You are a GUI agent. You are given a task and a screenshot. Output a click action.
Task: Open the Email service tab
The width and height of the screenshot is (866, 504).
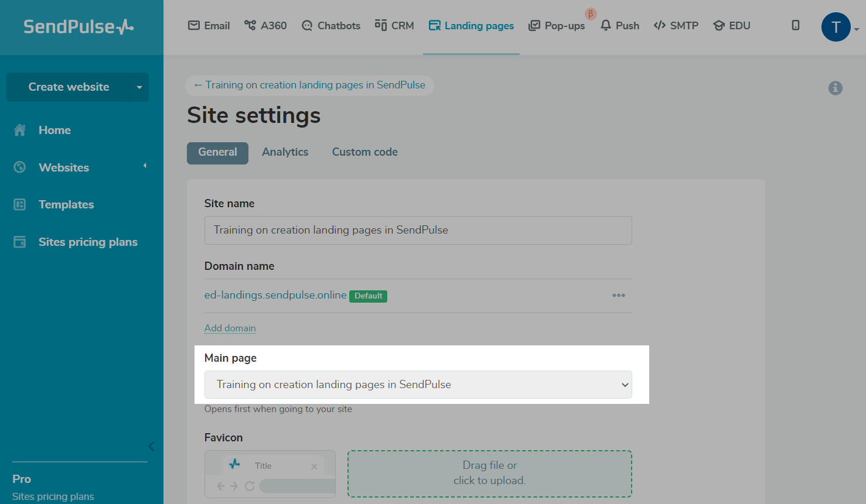(x=209, y=26)
